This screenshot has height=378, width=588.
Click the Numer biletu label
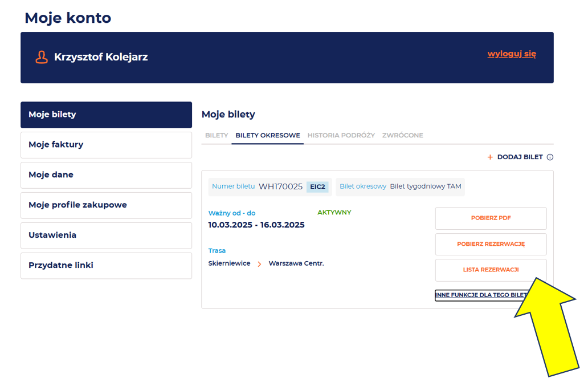tap(233, 186)
